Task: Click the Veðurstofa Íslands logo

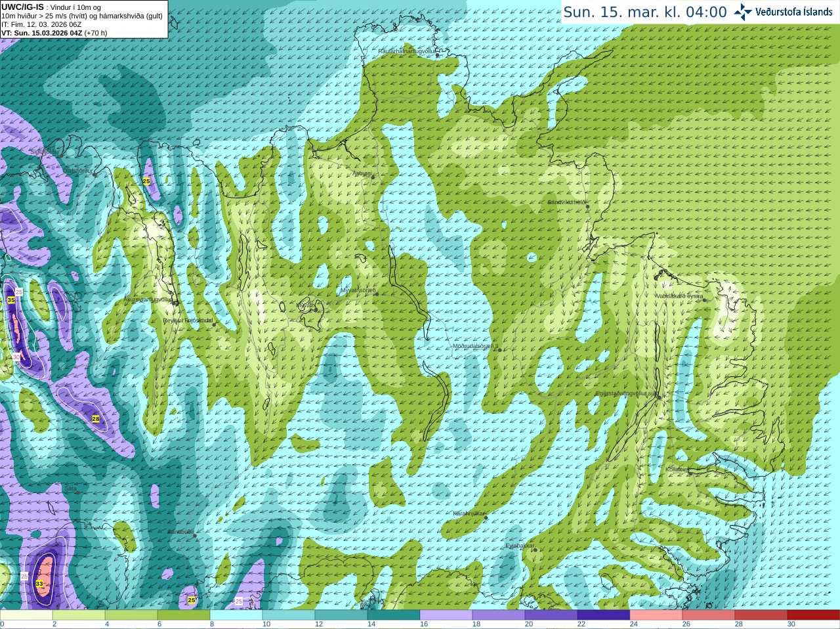Action: pyautogui.click(x=783, y=12)
